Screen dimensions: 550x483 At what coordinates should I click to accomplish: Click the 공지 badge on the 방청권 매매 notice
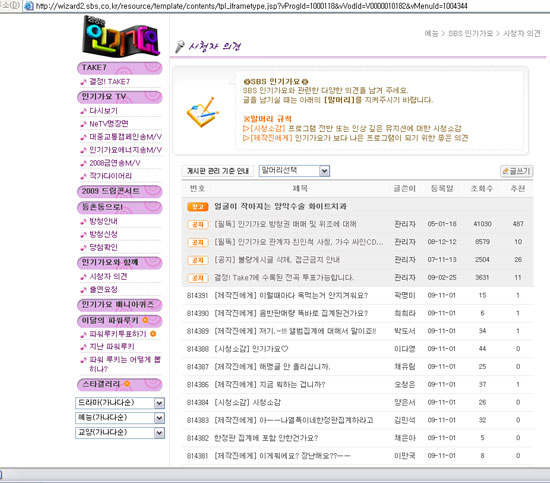pyautogui.click(x=197, y=224)
